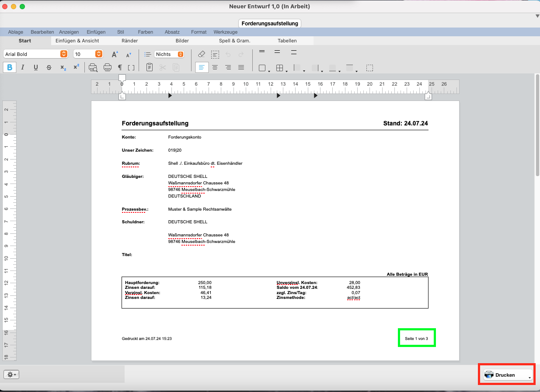Click the dashed select-all text icon
The width and height of the screenshot is (540, 392).
pos(215,54)
